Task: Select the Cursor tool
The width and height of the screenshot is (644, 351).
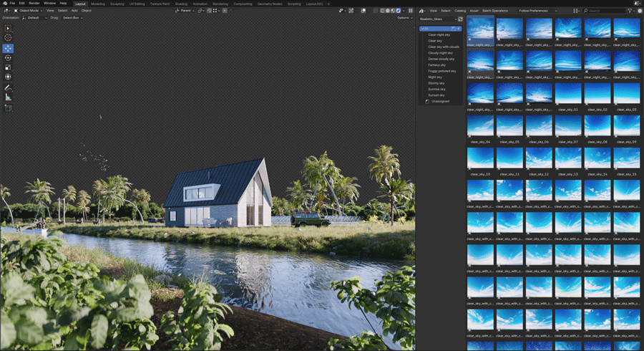Action: tap(8, 37)
